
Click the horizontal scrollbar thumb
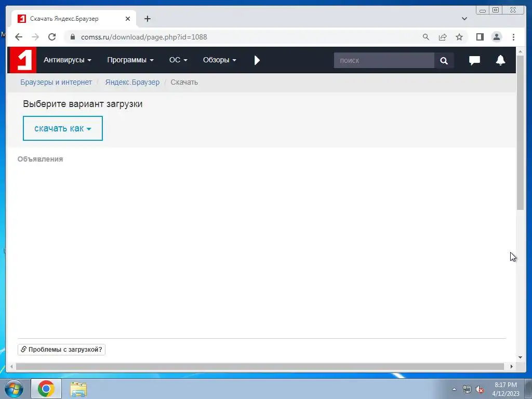tap(260, 366)
